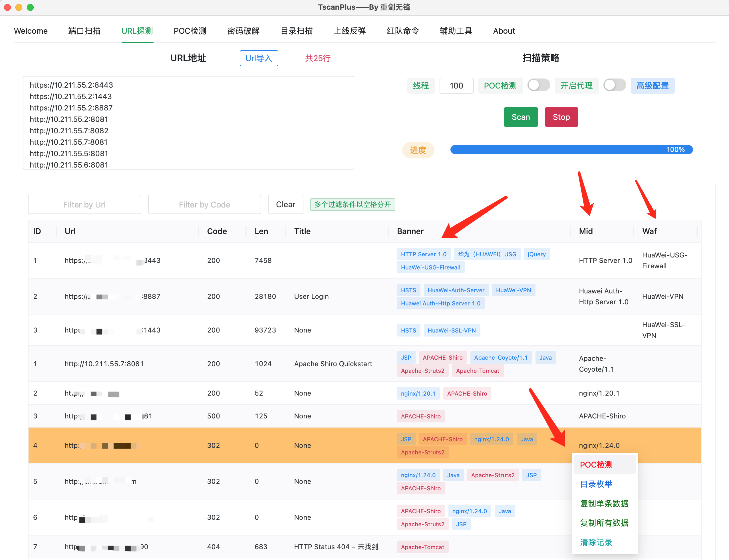The image size is (729, 560).
Task: Choose 目录枚举 in the context menu
Action: click(x=596, y=484)
